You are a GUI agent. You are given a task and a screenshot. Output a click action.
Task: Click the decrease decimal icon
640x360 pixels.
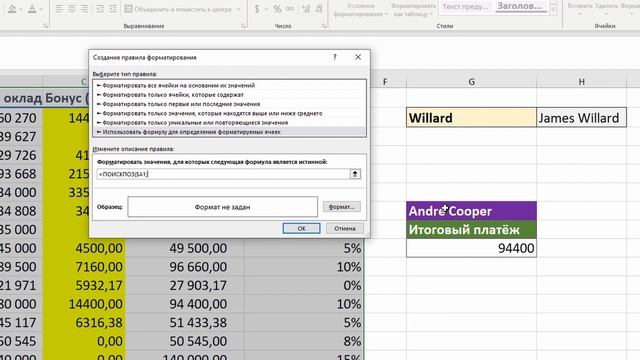[319, 9]
